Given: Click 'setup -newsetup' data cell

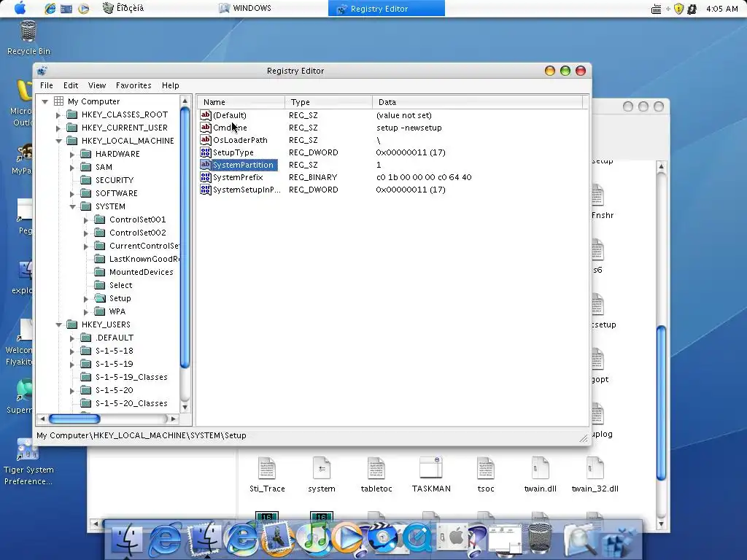Looking at the screenshot, I should 409,128.
